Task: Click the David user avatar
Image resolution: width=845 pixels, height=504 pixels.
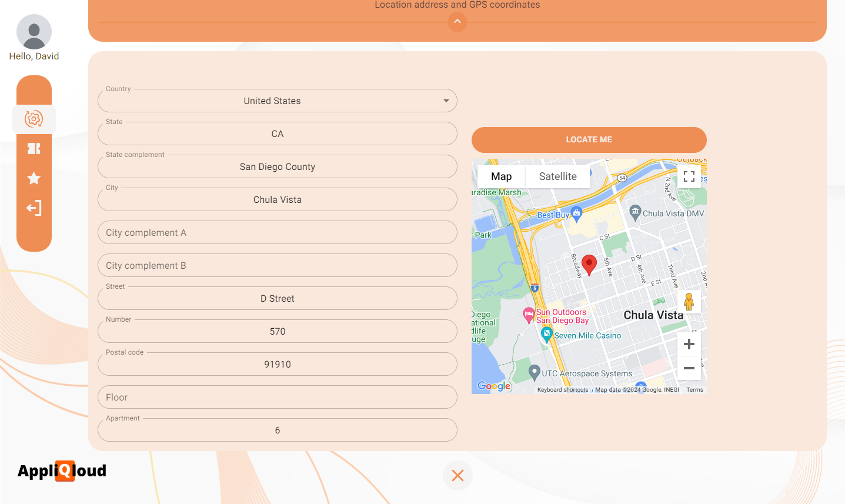Action: point(34,32)
